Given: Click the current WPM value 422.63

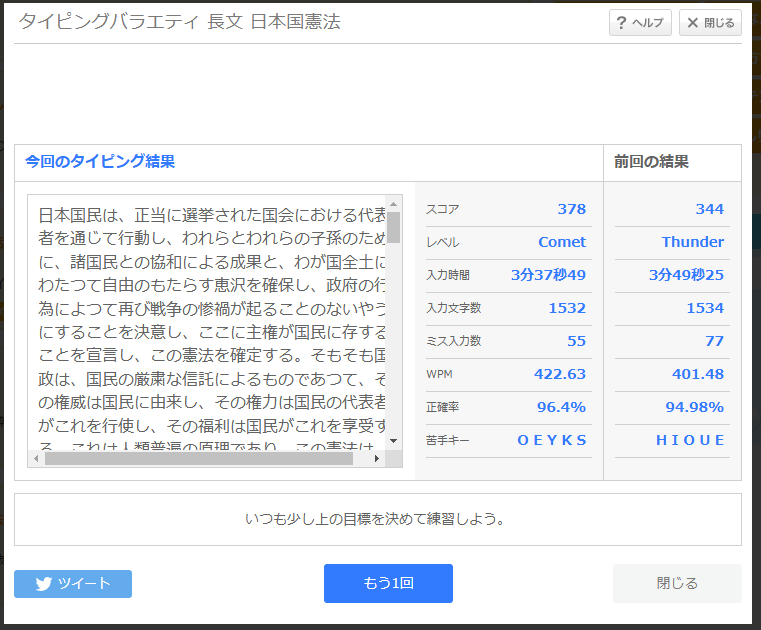Looking at the screenshot, I should [559, 374].
